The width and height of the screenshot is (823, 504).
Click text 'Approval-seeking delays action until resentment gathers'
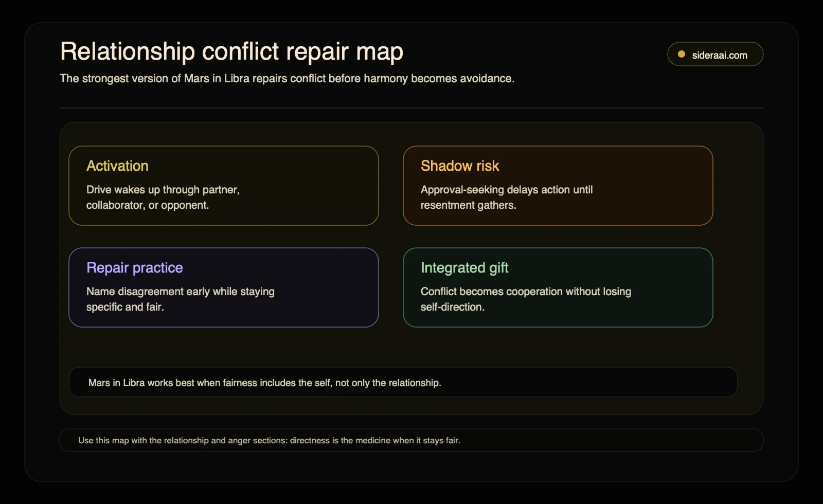tap(507, 197)
